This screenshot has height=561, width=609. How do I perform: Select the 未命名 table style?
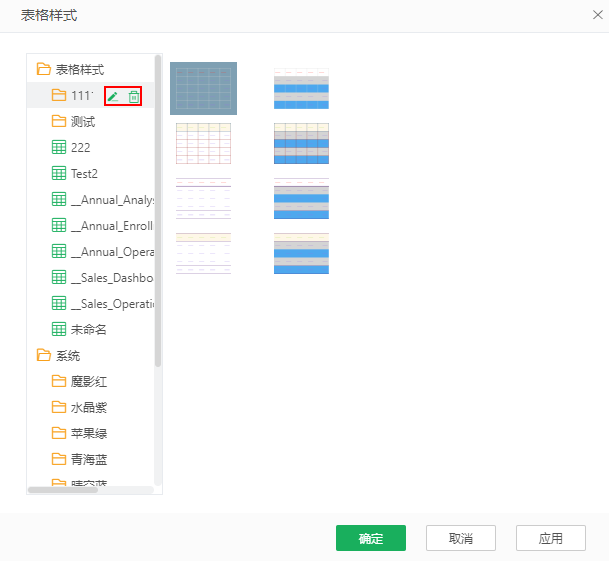[89, 330]
